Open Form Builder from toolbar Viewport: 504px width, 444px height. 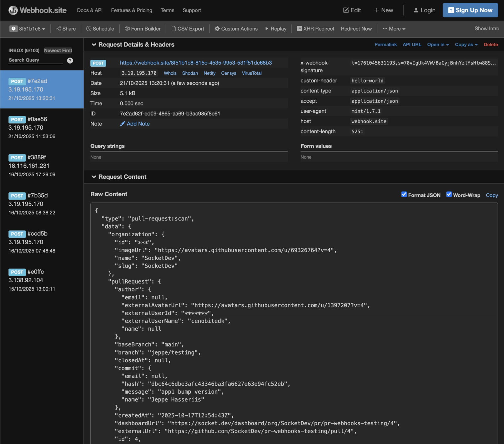[142, 29]
